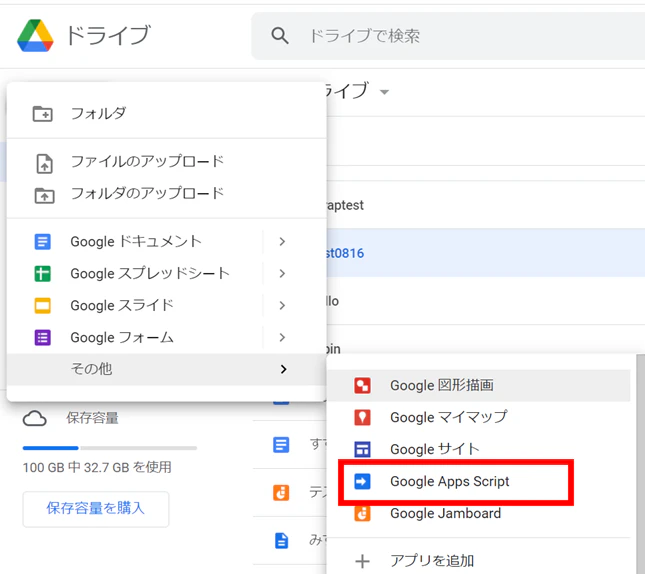Click the Google My Maps pin icon

point(362,418)
